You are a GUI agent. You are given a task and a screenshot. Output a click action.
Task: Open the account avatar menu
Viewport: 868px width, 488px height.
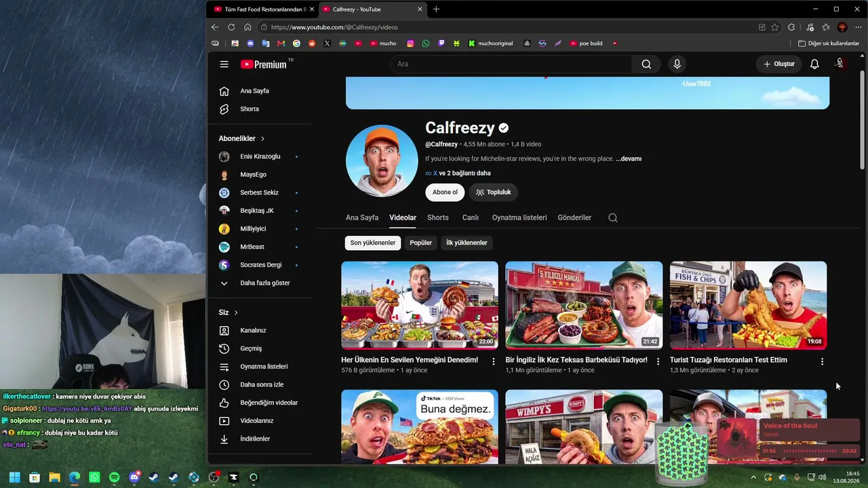point(840,64)
